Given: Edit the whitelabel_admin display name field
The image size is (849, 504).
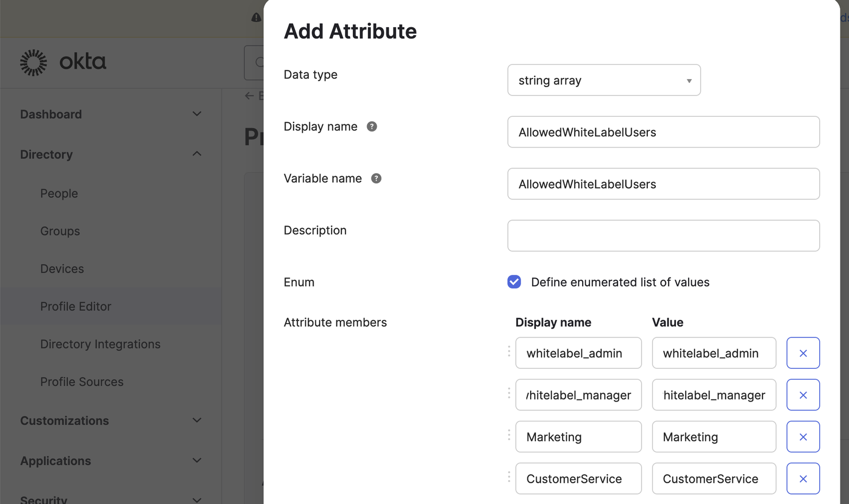Looking at the screenshot, I should click(x=578, y=353).
